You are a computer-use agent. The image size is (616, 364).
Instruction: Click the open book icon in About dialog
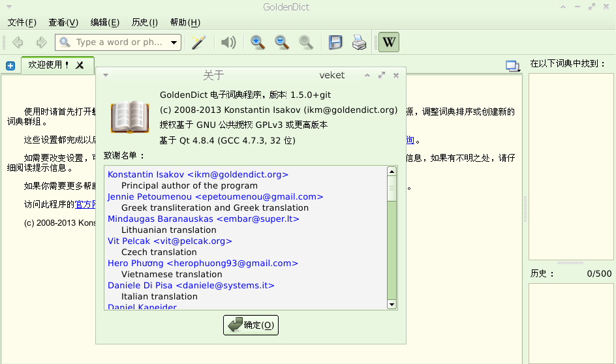click(x=130, y=117)
